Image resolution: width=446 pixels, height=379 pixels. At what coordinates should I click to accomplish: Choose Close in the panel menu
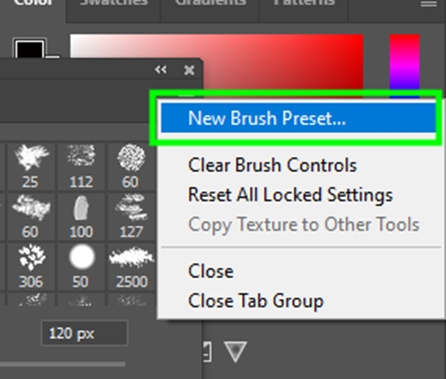[211, 271]
